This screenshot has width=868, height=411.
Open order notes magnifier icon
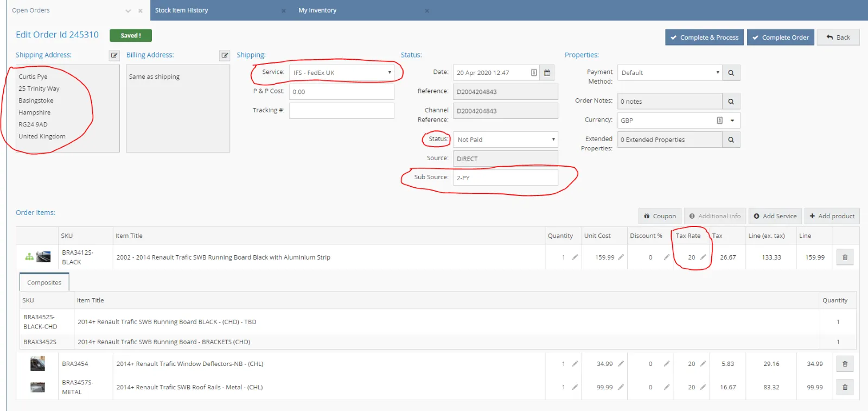pyautogui.click(x=731, y=102)
